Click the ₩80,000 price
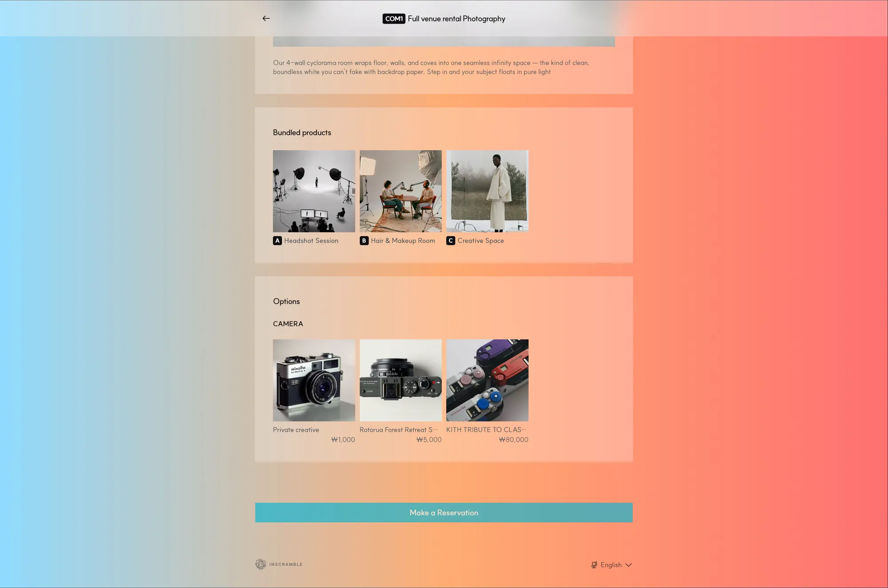 coord(513,440)
